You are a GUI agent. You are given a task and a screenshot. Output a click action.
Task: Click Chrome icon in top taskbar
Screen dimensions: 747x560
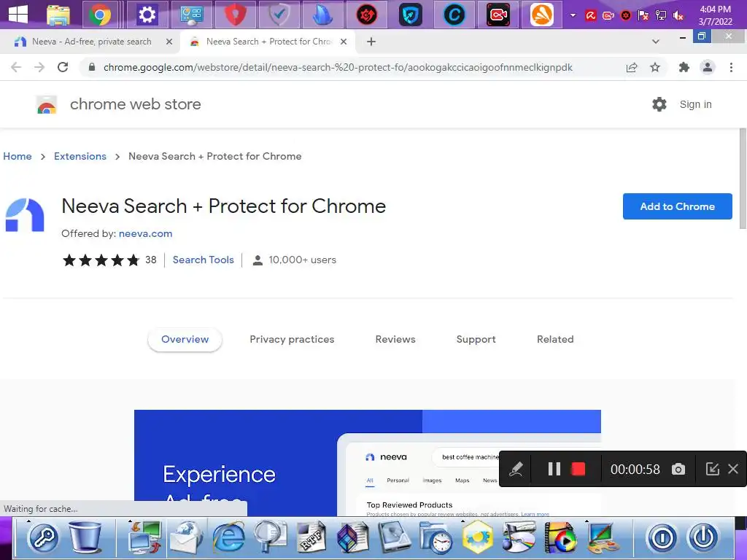(x=100, y=15)
